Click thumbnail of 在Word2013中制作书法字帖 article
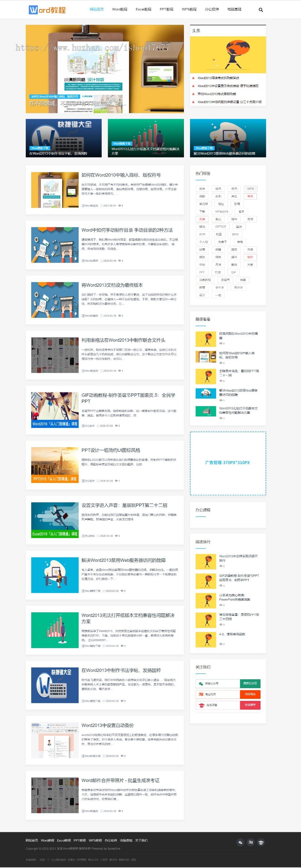Viewport: 301px width, 868px height. pos(55,685)
